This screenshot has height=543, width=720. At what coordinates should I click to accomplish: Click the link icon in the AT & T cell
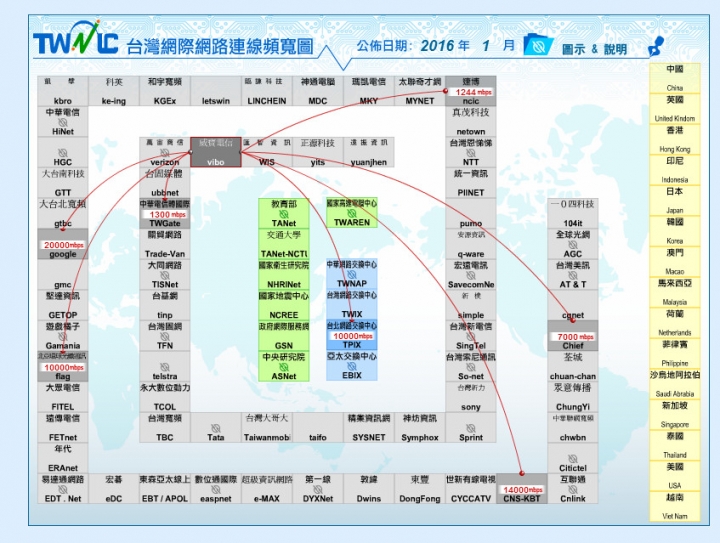pos(573,275)
